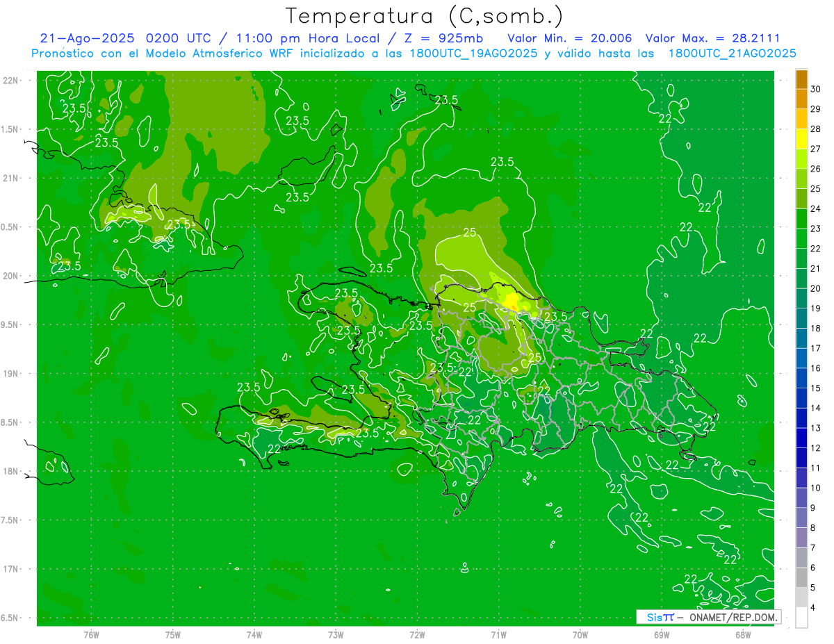
Task: Click the 'Sistπ' logo text
Action: click(660, 617)
